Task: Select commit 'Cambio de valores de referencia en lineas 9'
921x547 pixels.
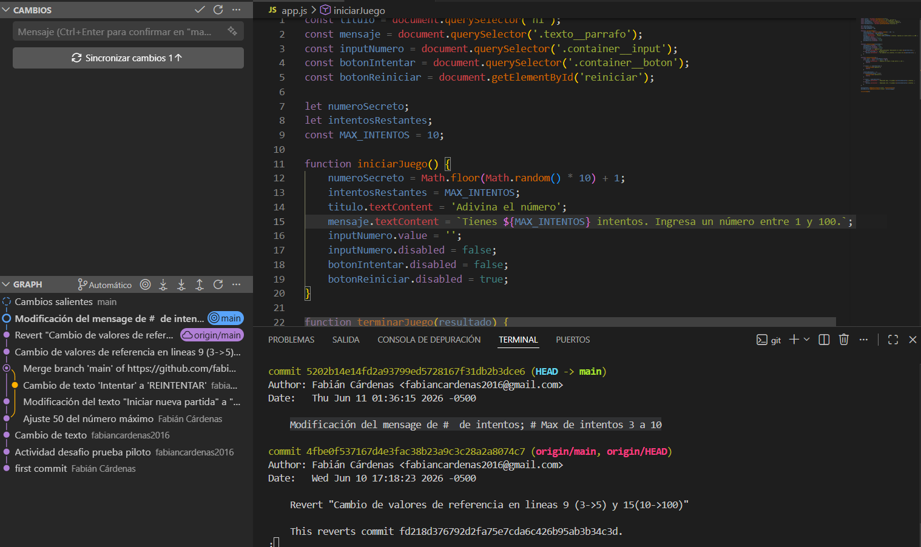Action: click(126, 352)
